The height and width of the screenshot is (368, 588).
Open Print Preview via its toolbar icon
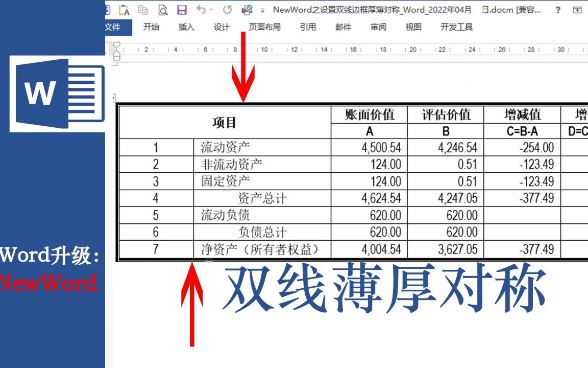coord(163,10)
